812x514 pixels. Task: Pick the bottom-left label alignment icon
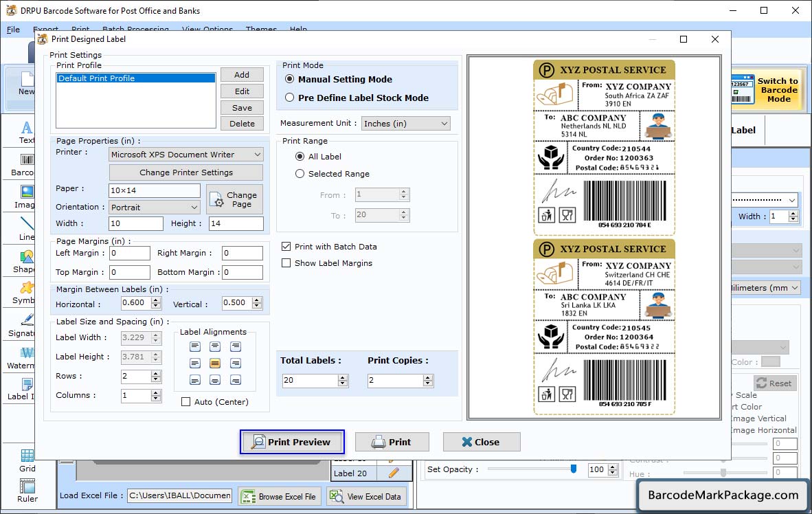pos(194,380)
